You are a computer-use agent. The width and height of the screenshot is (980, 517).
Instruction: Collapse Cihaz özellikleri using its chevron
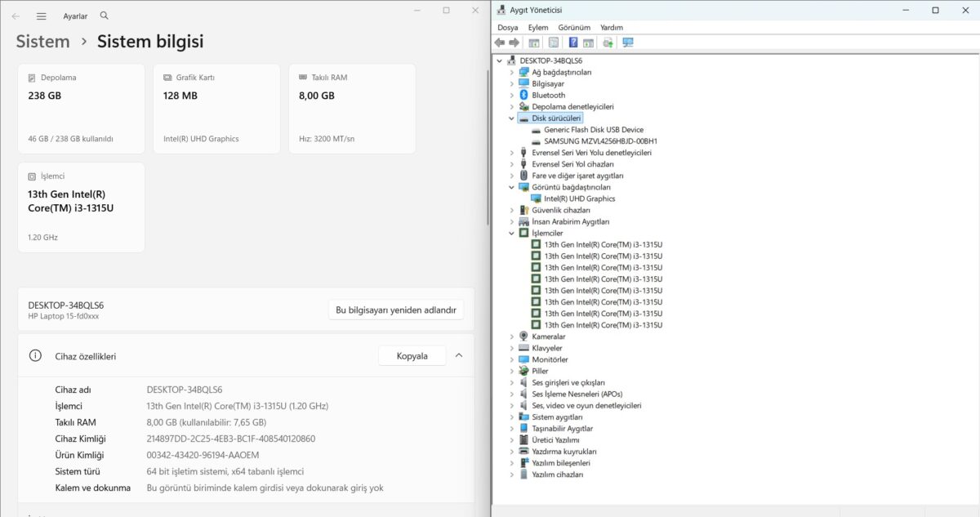pyautogui.click(x=459, y=355)
